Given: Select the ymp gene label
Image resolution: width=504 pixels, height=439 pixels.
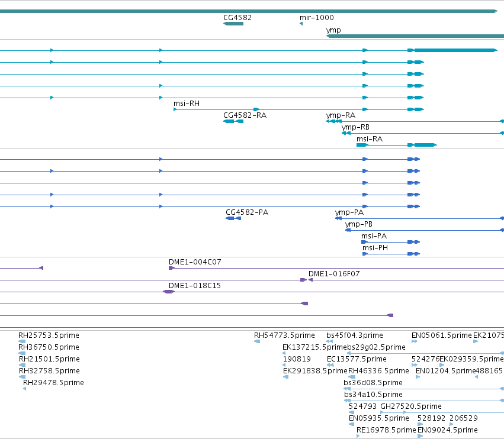Looking at the screenshot, I should pyautogui.click(x=333, y=30).
